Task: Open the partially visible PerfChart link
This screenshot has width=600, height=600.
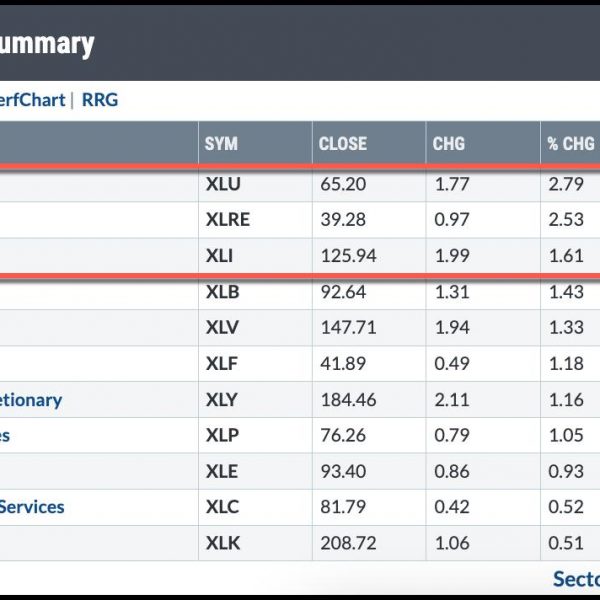Action: 33,100
